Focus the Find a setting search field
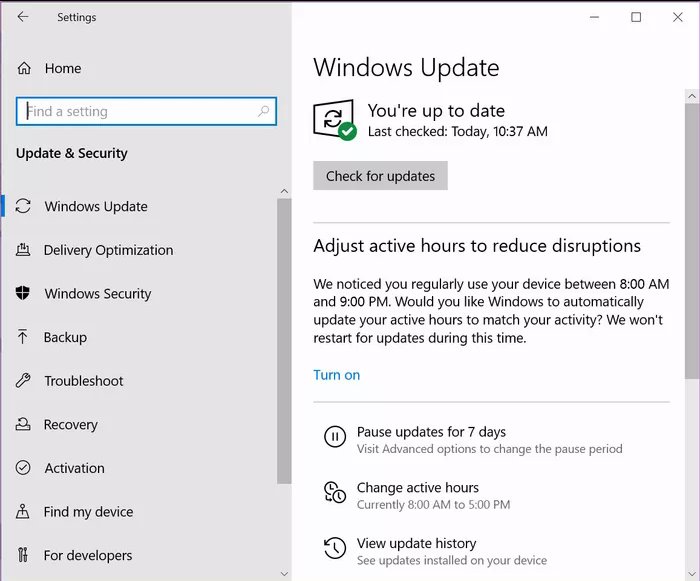This screenshot has height=581, width=700. [146, 111]
